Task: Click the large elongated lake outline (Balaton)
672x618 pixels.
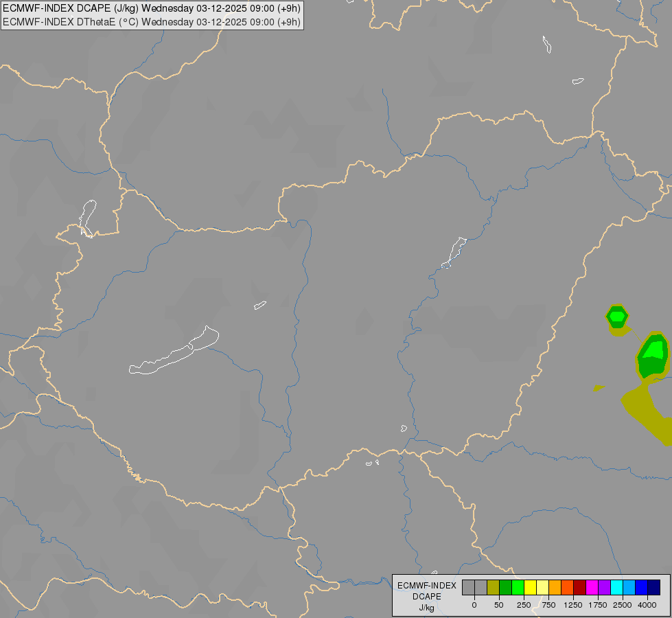Action: [x=174, y=352]
